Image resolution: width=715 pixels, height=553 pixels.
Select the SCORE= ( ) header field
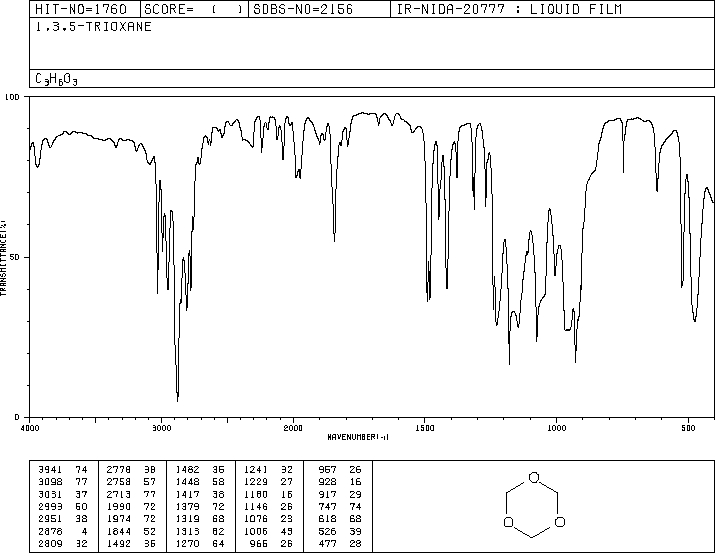pyautogui.click(x=194, y=9)
